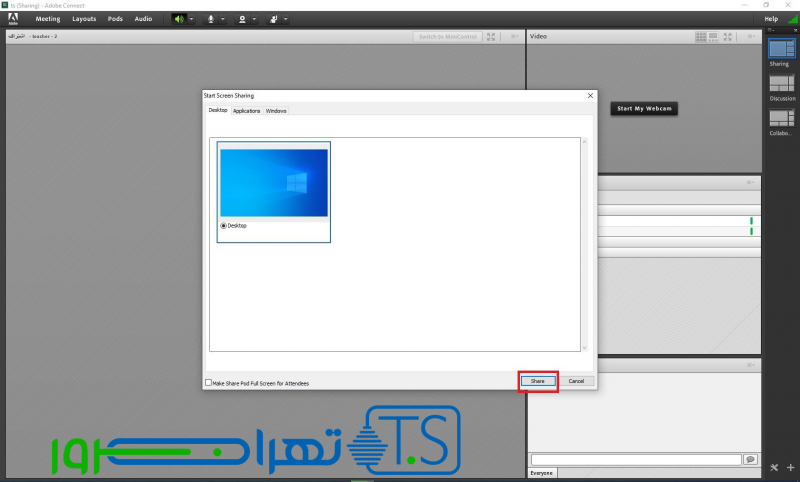Click the Desktop screen thumbnail
800x482 pixels.
pos(274,183)
